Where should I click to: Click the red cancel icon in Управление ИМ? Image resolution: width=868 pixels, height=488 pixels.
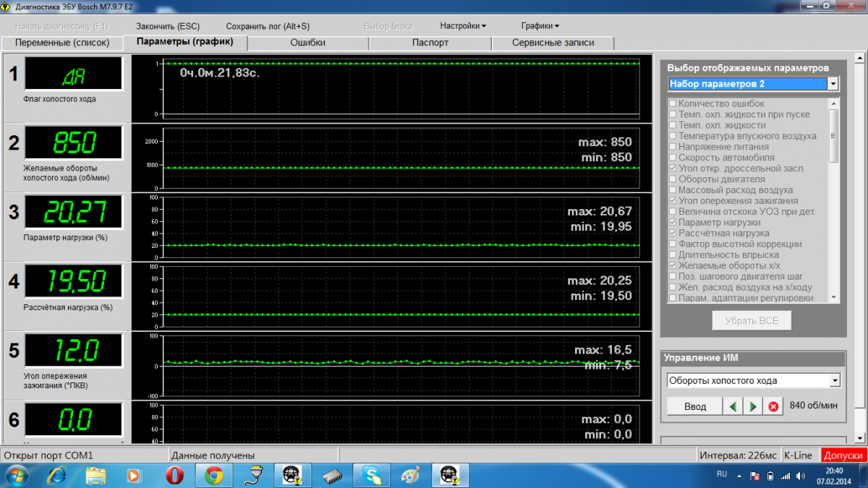(773, 406)
